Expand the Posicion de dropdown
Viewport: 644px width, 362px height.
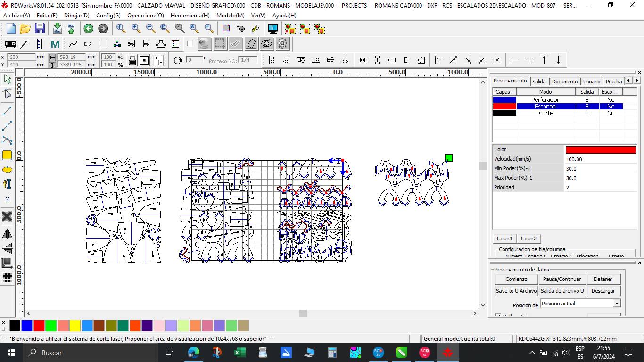[617, 304]
